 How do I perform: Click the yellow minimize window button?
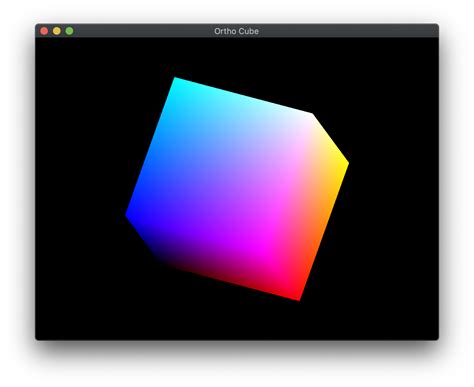click(57, 31)
